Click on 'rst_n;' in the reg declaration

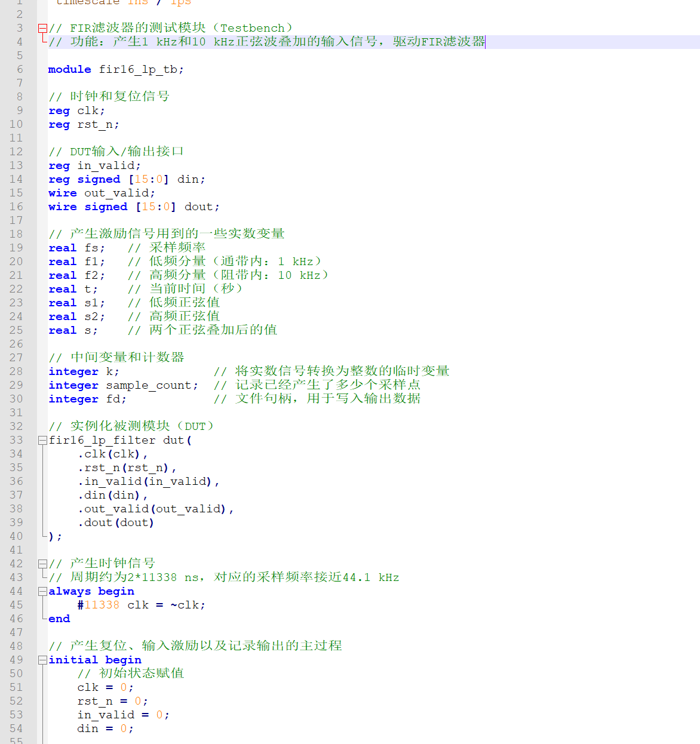click(98, 124)
